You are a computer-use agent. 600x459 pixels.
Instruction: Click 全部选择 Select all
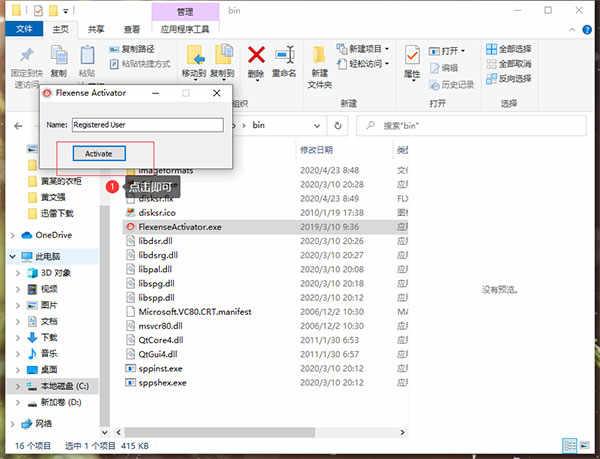(x=509, y=49)
